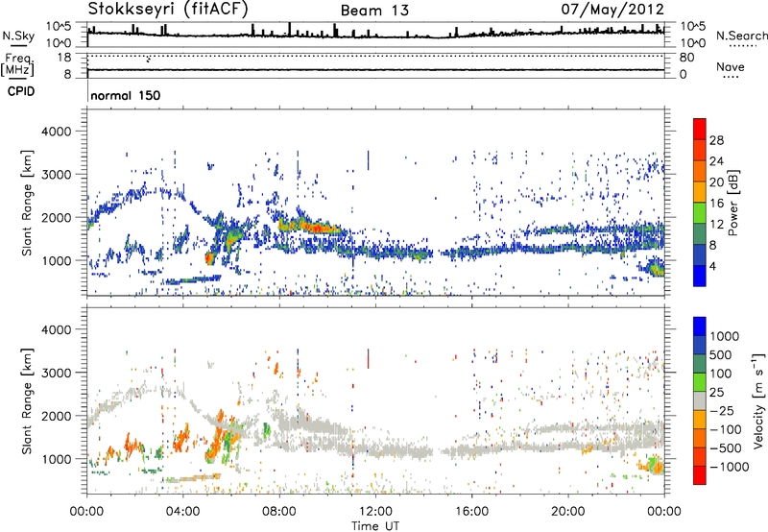
Task: Click the date '07/May/2012'
Action: (612, 9)
